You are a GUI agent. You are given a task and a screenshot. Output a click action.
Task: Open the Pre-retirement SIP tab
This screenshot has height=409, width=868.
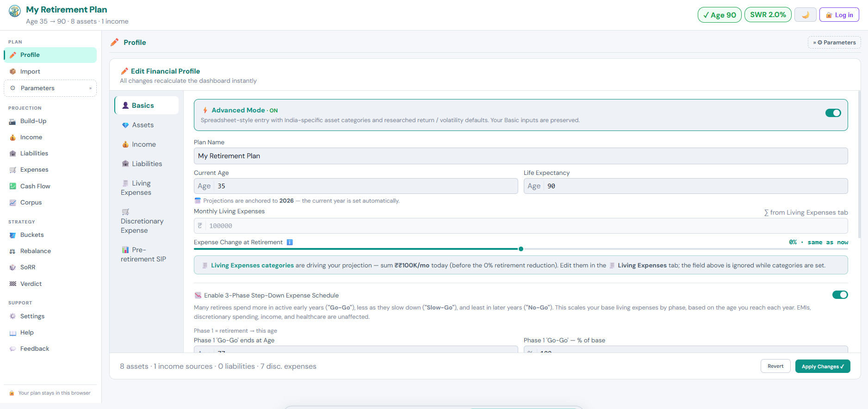tap(146, 254)
